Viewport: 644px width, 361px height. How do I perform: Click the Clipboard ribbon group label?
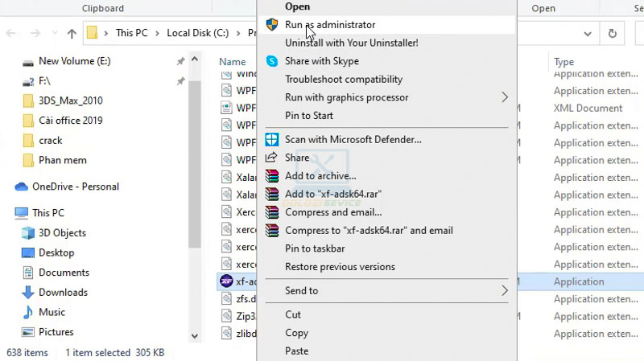[103, 8]
